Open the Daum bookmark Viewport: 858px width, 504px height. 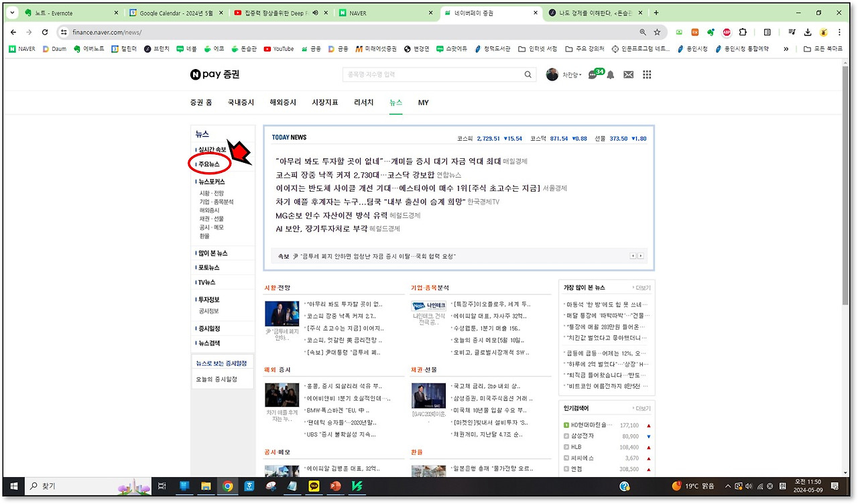54,49
